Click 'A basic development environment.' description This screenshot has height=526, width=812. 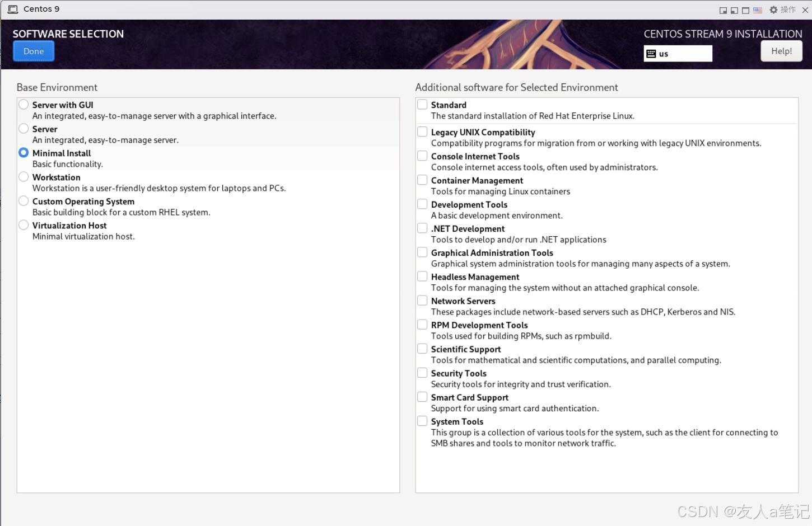(x=497, y=215)
